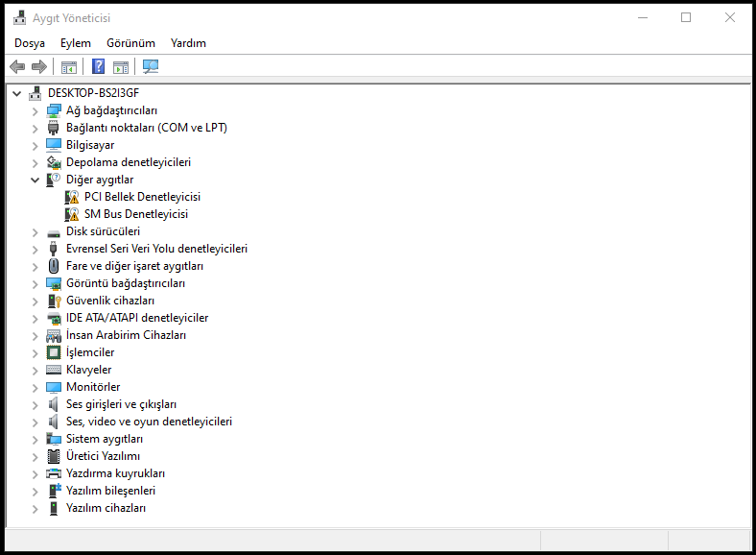The height and width of the screenshot is (555, 756).
Task: Open the Yardım menu
Action: (188, 43)
